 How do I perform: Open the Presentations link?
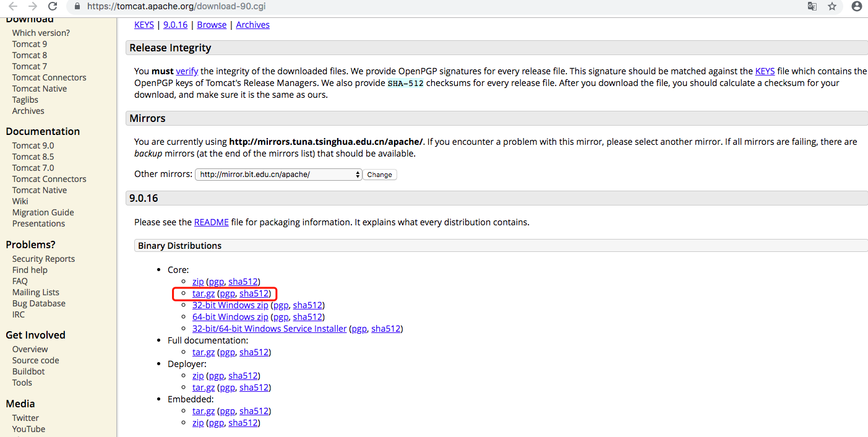pos(39,223)
